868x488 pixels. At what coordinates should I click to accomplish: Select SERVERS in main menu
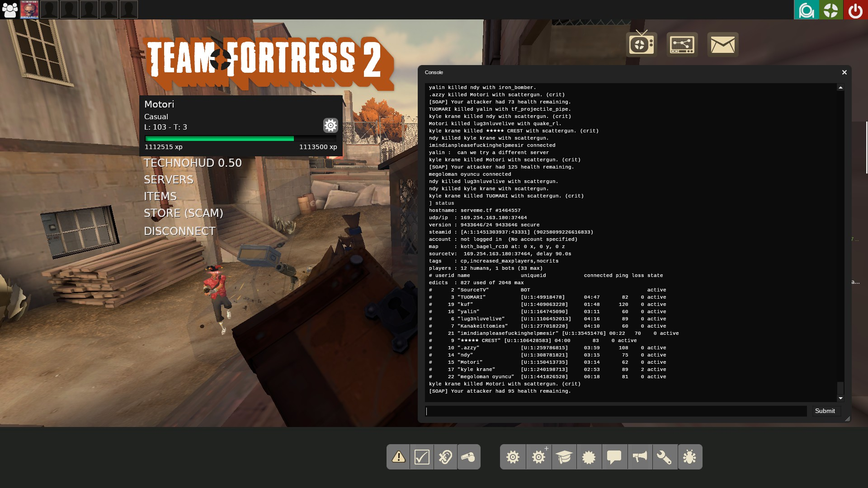pos(169,179)
